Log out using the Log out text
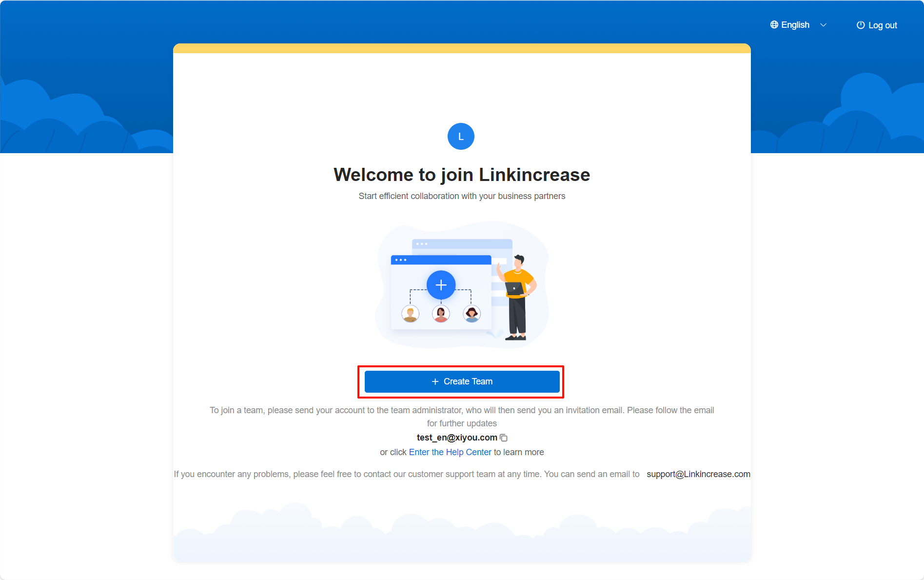The width and height of the screenshot is (924, 580). [x=883, y=25]
